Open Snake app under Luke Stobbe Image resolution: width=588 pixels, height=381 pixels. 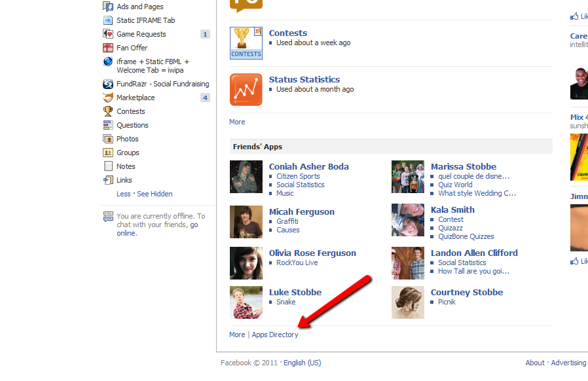[x=285, y=302]
